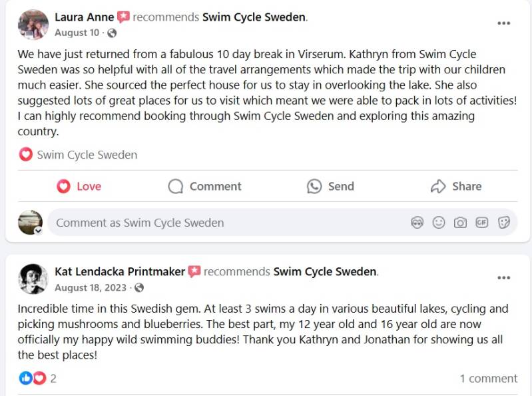Image resolution: width=532 pixels, height=396 pixels.
Task: Open the sticker picker in comment box
Action: [x=503, y=223]
